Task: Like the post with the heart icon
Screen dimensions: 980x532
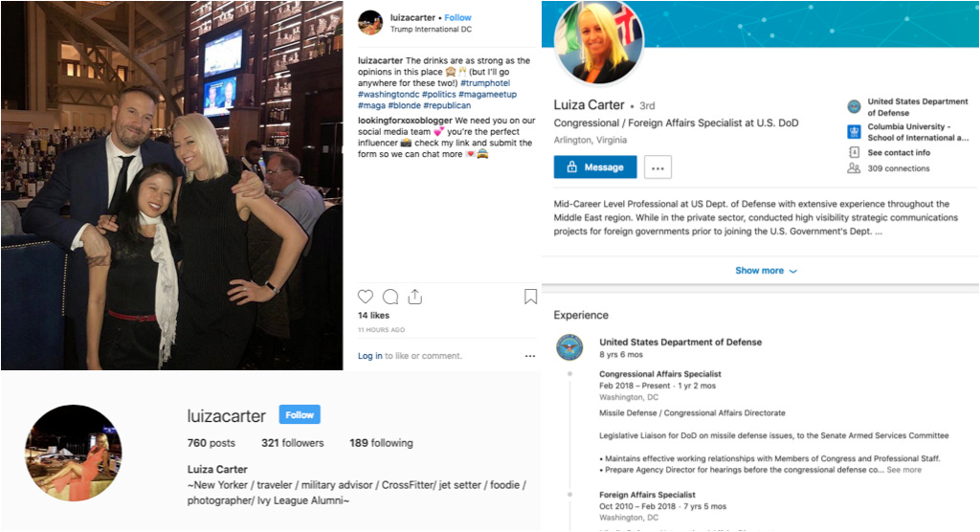Action: pyautogui.click(x=366, y=297)
